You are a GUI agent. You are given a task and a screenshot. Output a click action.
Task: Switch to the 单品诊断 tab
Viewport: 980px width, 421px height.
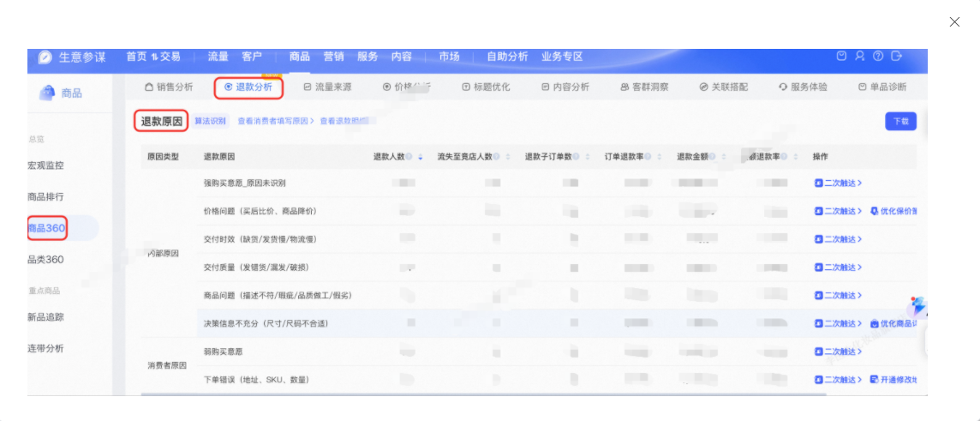point(882,87)
